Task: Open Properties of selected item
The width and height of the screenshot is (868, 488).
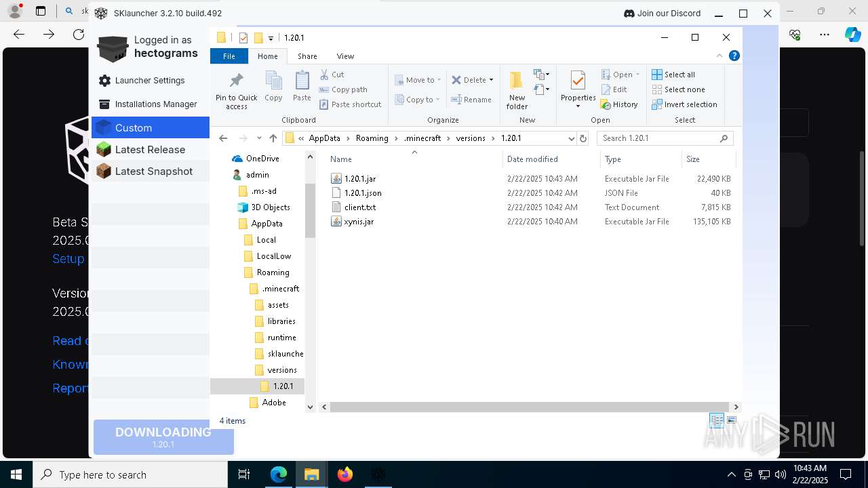Action: tap(578, 90)
